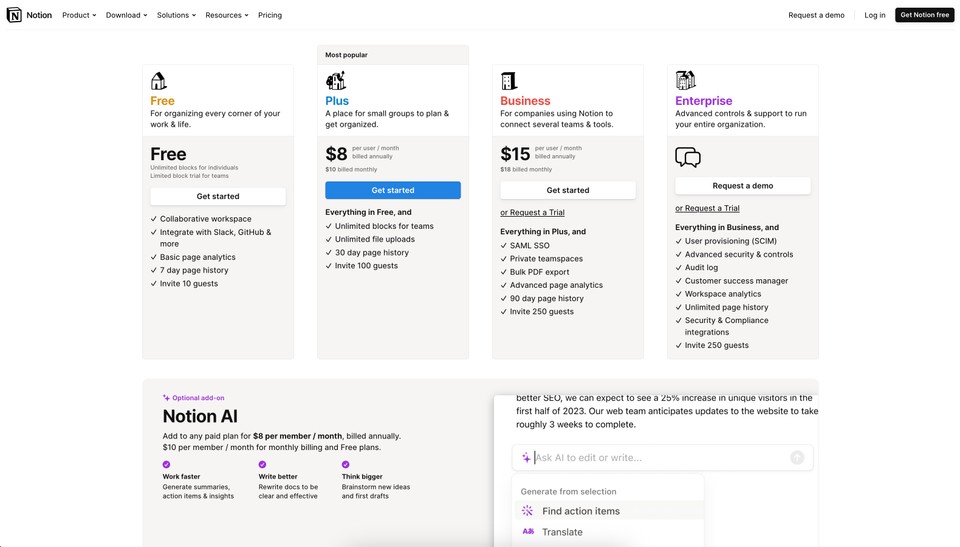Click User provisioning (SCIM) text

point(730,241)
